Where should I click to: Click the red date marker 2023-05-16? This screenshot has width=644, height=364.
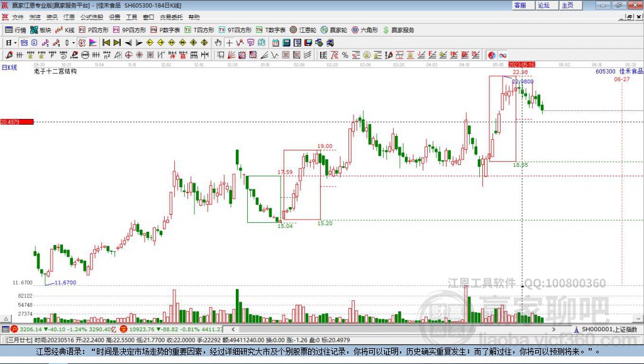pyautogui.click(x=521, y=65)
